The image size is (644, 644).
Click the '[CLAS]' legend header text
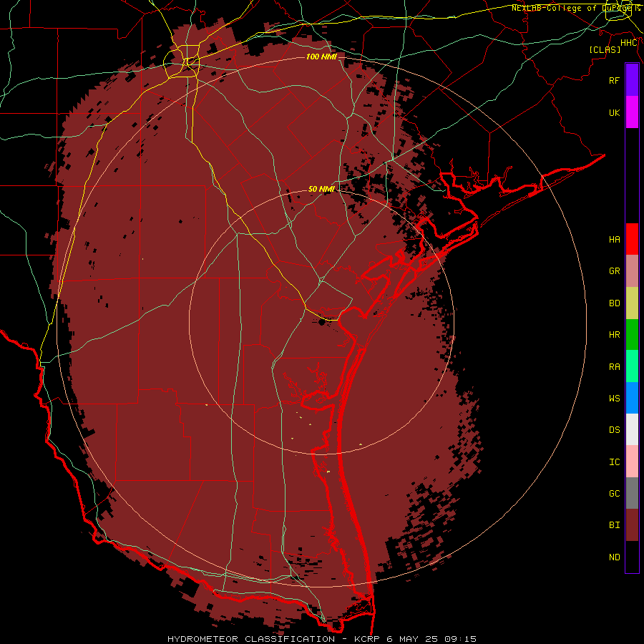(x=605, y=49)
